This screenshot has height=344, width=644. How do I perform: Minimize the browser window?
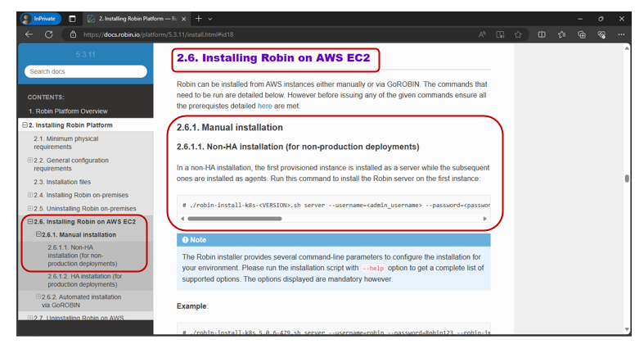(x=580, y=19)
